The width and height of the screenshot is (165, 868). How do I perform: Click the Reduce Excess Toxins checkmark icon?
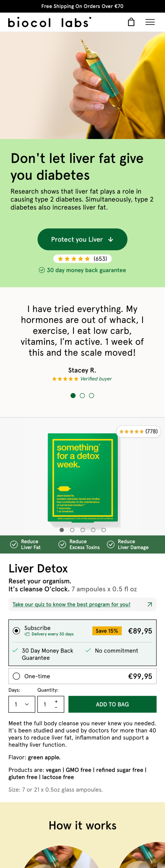[62, 544]
